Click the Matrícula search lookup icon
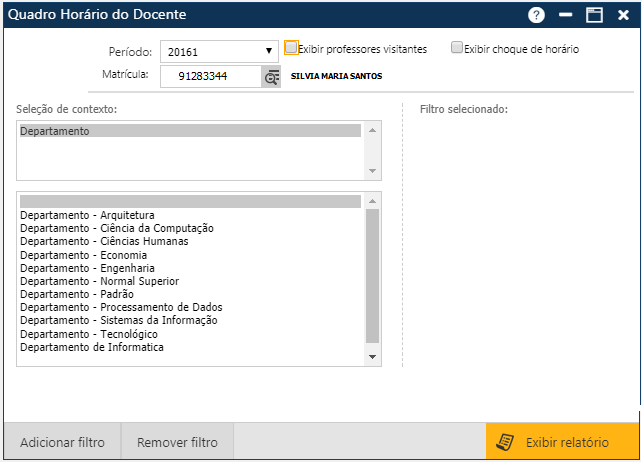The image size is (642, 463). point(271,77)
